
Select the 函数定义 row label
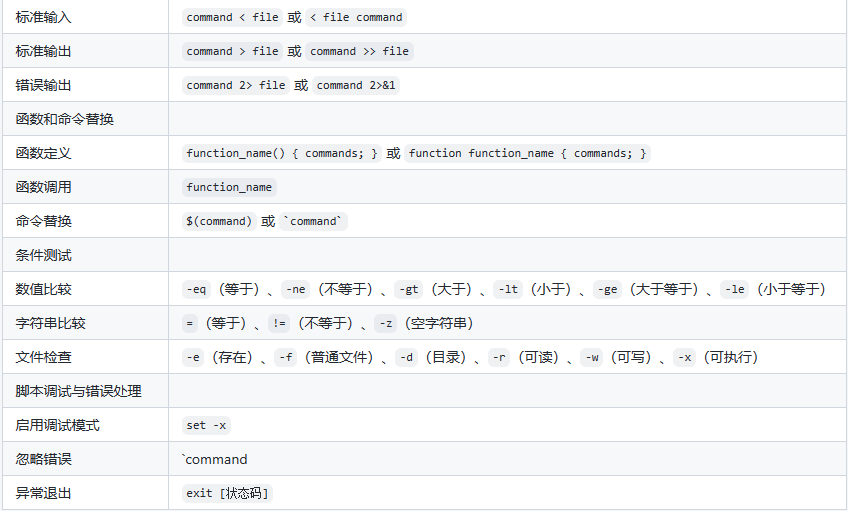43,153
